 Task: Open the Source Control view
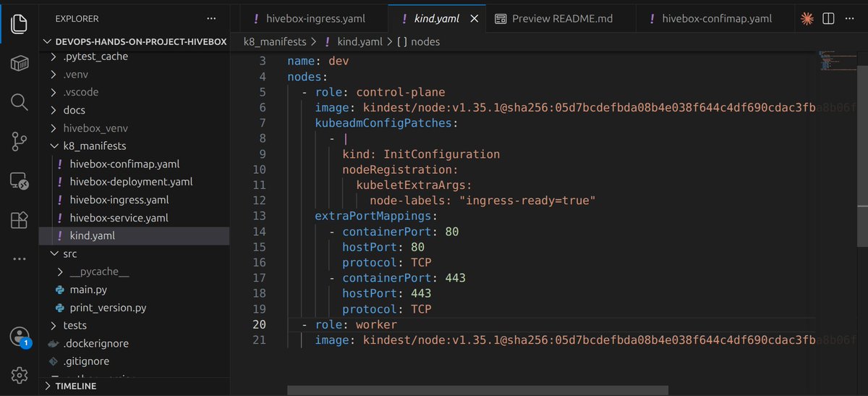tap(20, 141)
